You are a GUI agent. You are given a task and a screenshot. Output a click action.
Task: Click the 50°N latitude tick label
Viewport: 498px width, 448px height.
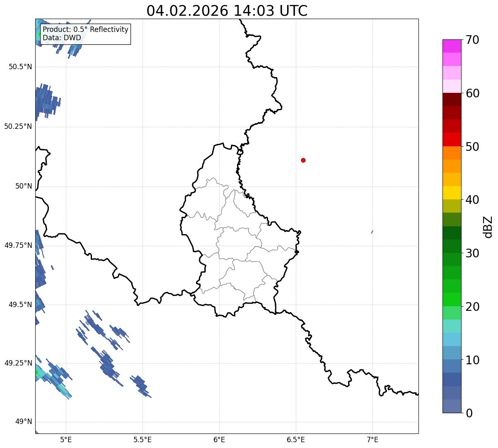pyautogui.click(x=24, y=186)
